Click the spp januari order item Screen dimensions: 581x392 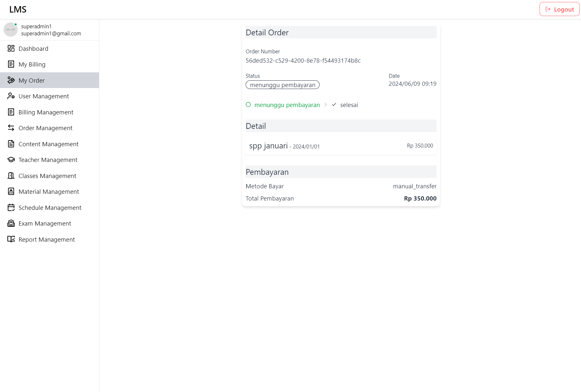341,146
